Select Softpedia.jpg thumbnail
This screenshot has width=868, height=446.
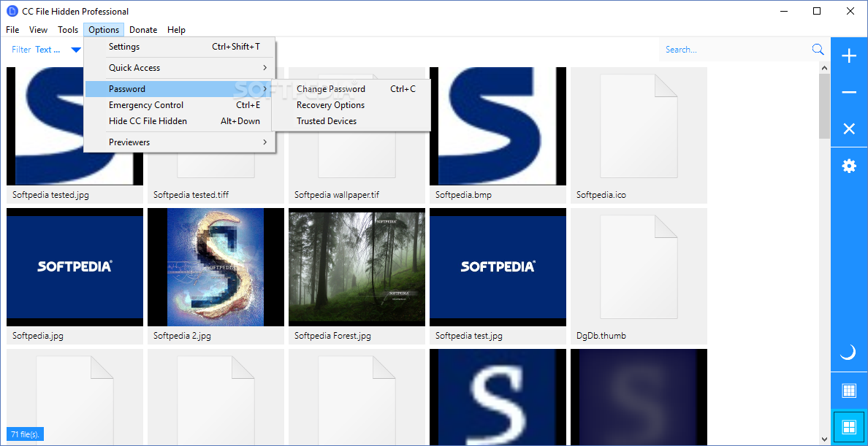(75, 266)
